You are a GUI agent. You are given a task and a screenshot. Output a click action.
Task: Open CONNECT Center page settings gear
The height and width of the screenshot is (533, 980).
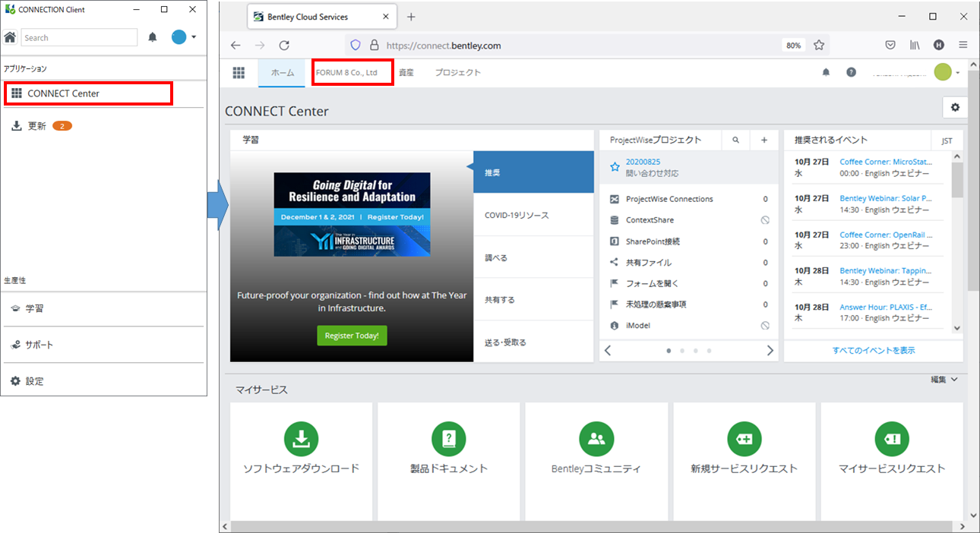955,107
